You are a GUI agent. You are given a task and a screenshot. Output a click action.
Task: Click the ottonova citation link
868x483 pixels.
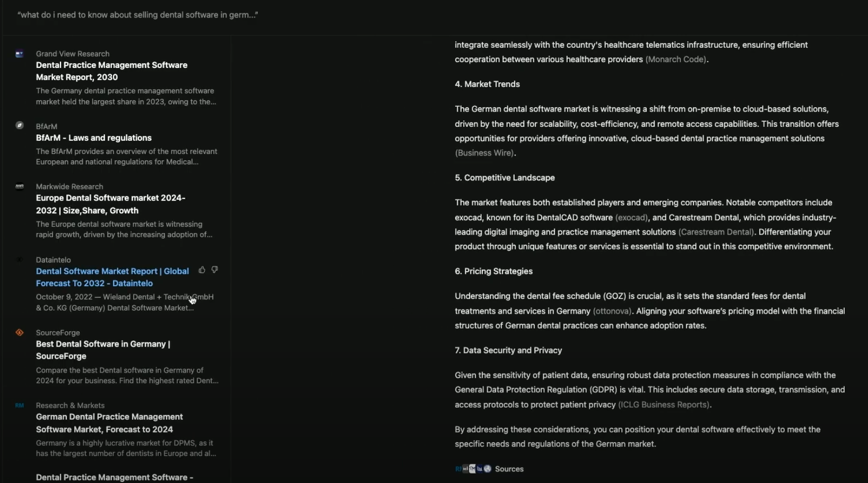pyautogui.click(x=612, y=311)
